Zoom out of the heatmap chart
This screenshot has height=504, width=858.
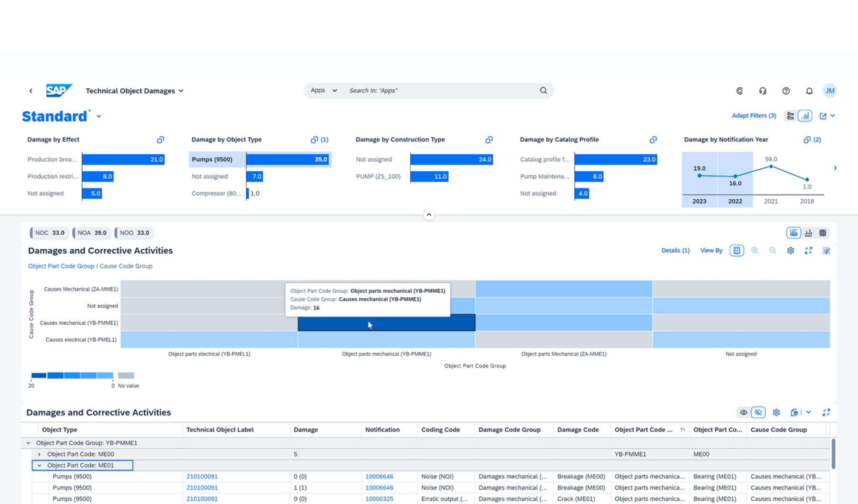click(773, 251)
